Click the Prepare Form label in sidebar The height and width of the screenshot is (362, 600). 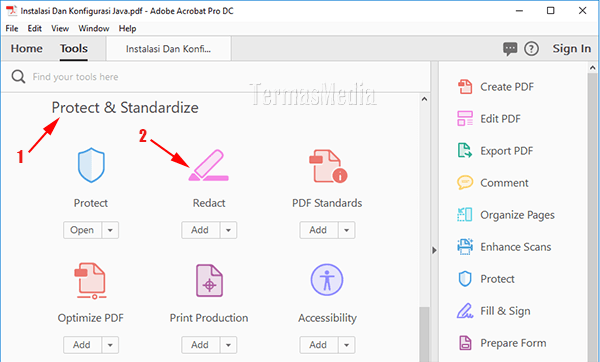(x=513, y=343)
